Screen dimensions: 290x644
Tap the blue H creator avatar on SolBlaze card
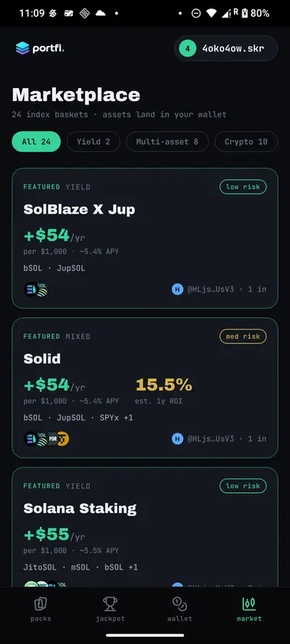[x=177, y=289]
